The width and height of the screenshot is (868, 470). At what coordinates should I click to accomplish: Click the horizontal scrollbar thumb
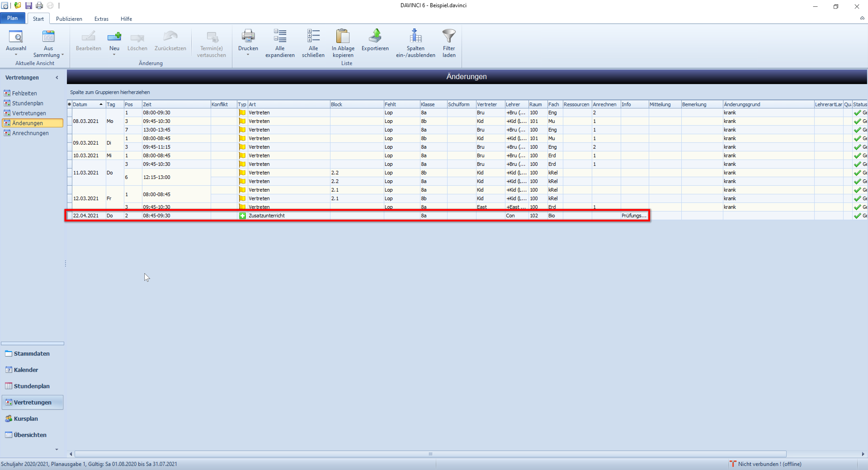point(430,454)
